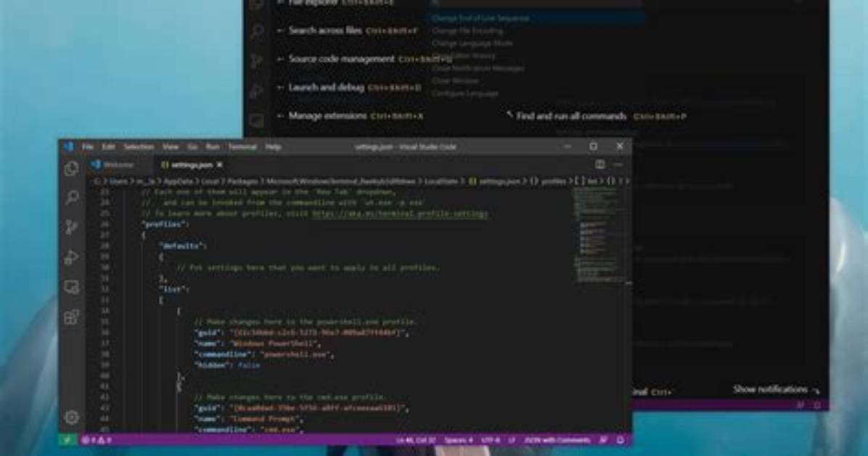Open the Explorer icon in the front activity bar
The height and width of the screenshot is (456, 868).
tap(71, 168)
